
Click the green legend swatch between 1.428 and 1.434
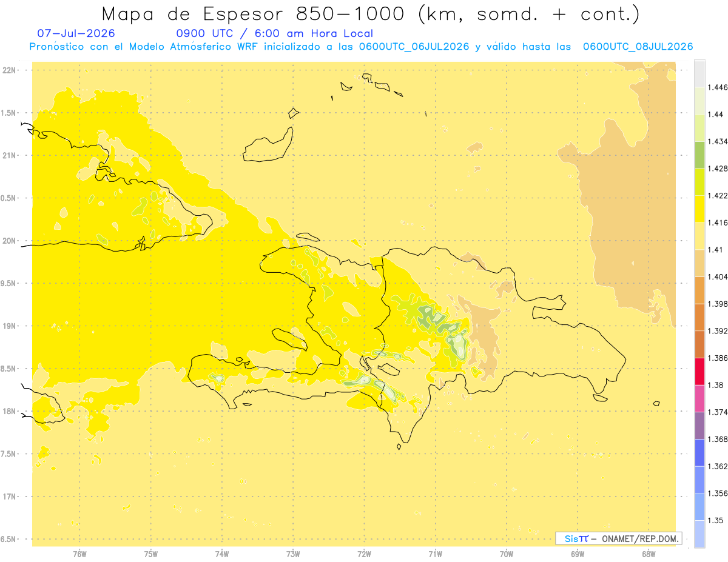point(699,155)
